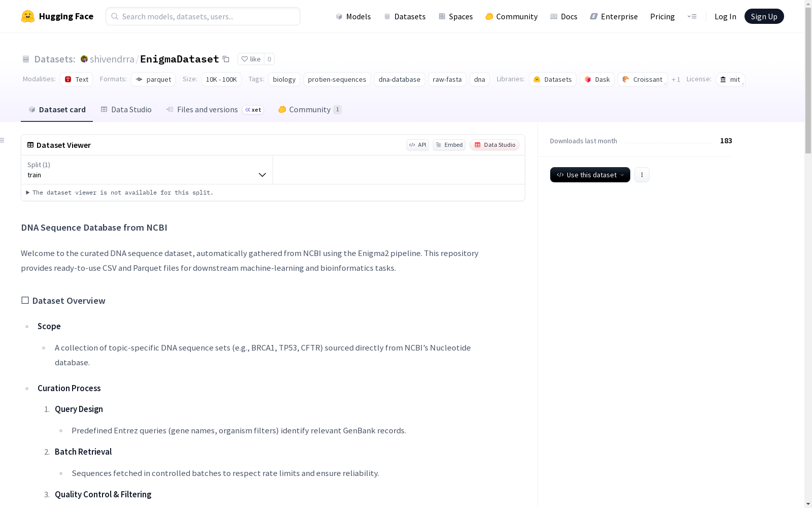The width and height of the screenshot is (812, 508).
Task: Click the downloads last month count 183
Action: coord(726,141)
